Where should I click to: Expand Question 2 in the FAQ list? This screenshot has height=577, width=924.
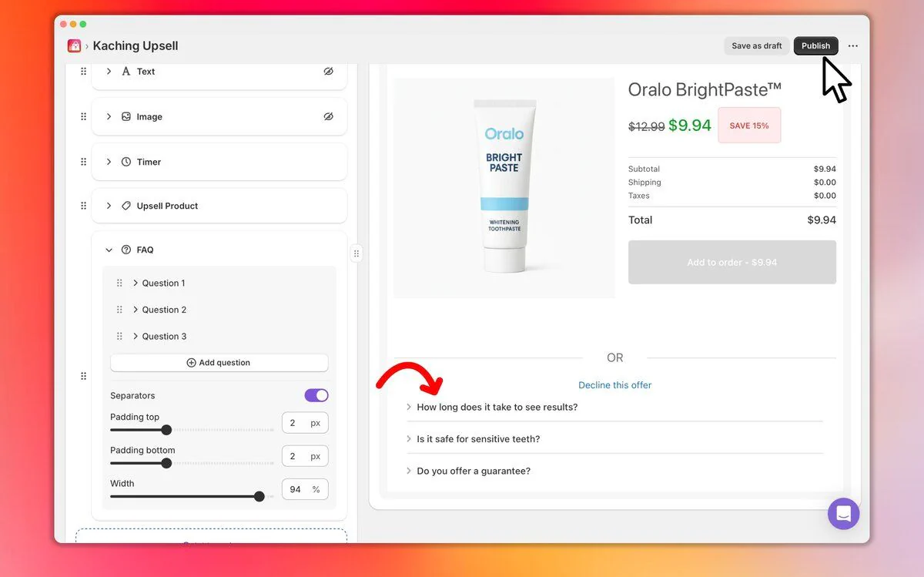[136, 310]
